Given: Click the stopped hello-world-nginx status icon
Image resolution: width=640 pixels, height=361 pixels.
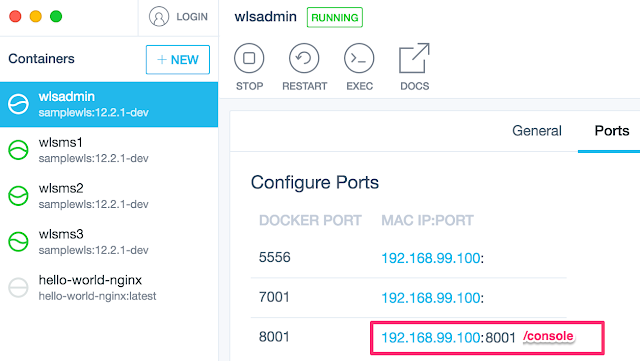Looking at the screenshot, I should click(x=18, y=287).
